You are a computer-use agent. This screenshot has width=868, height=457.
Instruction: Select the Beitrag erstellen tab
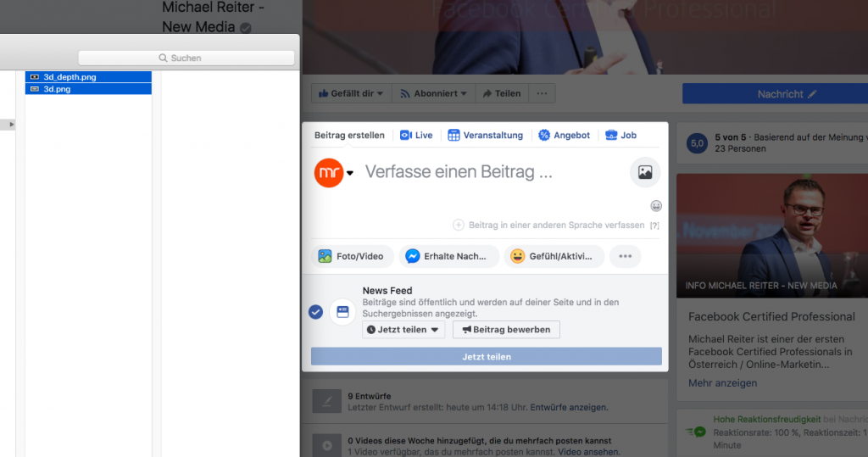coord(349,135)
